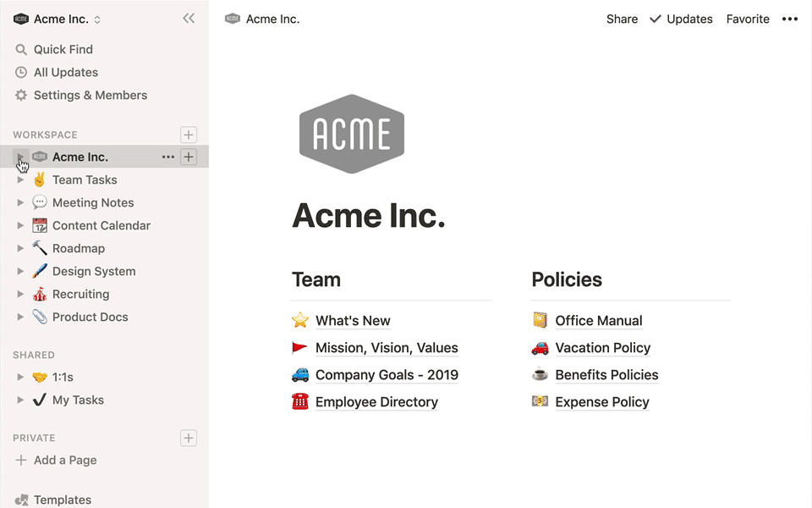Click plus icon next to WORKSPACE header

pos(189,135)
